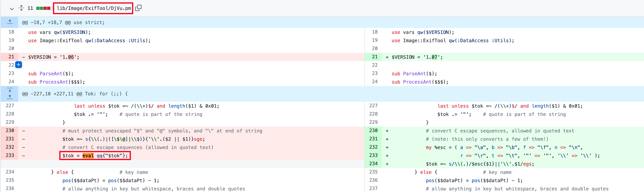Copy the DjVu.pm file path
This screenshot has width=644, height=192.
[x=138, y=8]
